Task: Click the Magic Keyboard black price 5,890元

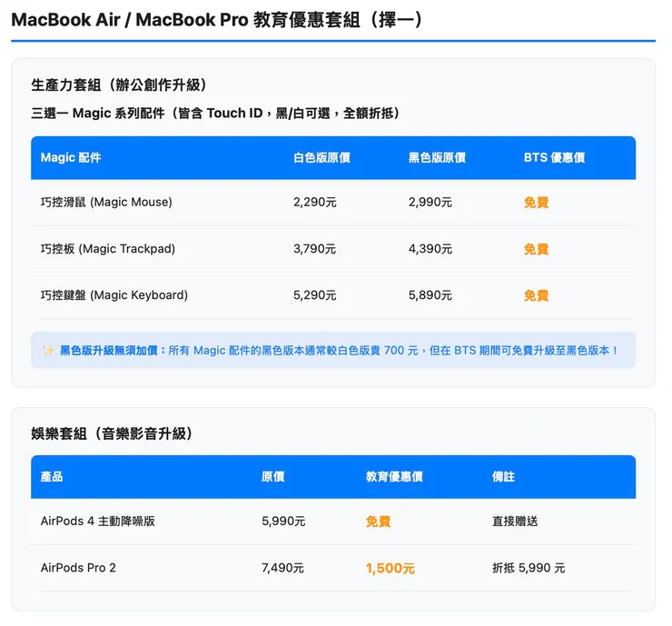Action: click(x=430, y=295)
